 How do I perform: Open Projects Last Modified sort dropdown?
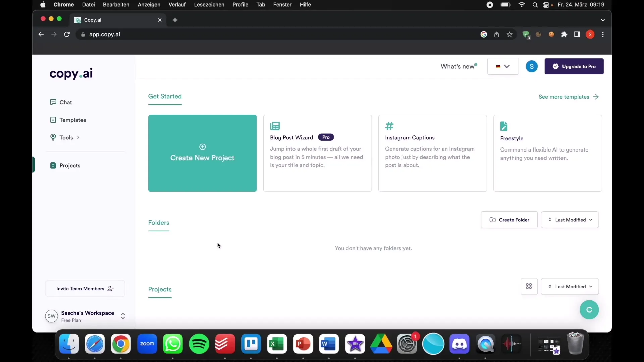pos(570,286)
